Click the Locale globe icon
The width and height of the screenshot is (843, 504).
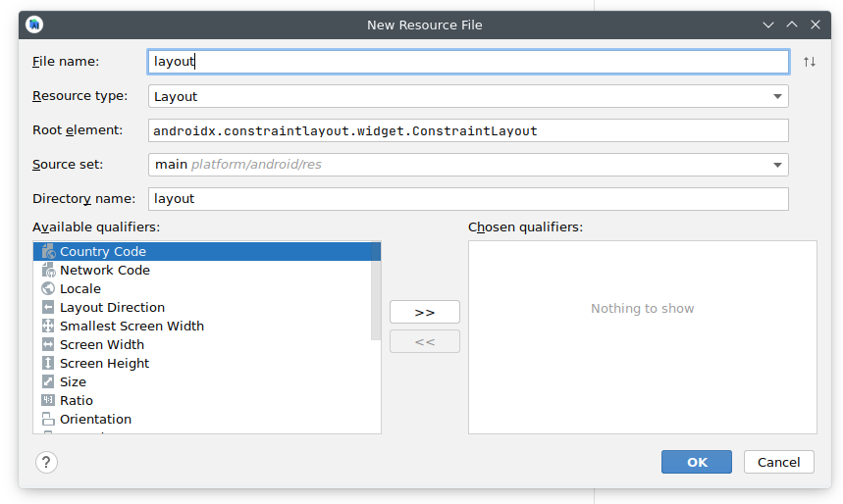click(x=49, y=289)
